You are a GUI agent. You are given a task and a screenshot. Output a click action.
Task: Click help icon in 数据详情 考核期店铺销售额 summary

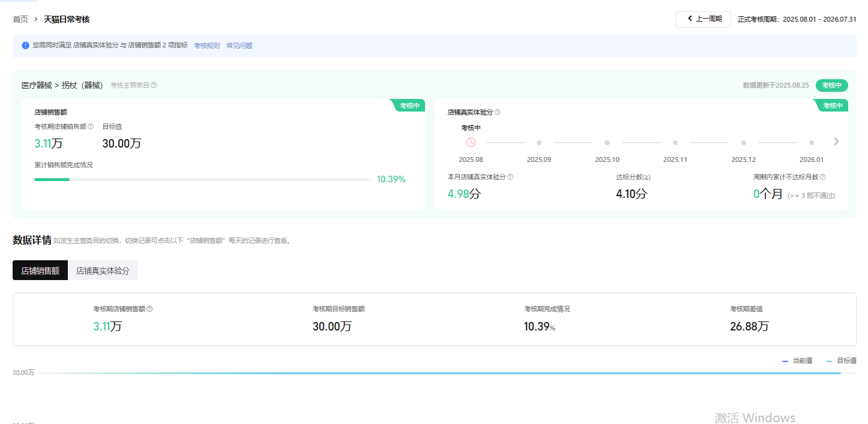pyautogui.click(x=149, y=309)
